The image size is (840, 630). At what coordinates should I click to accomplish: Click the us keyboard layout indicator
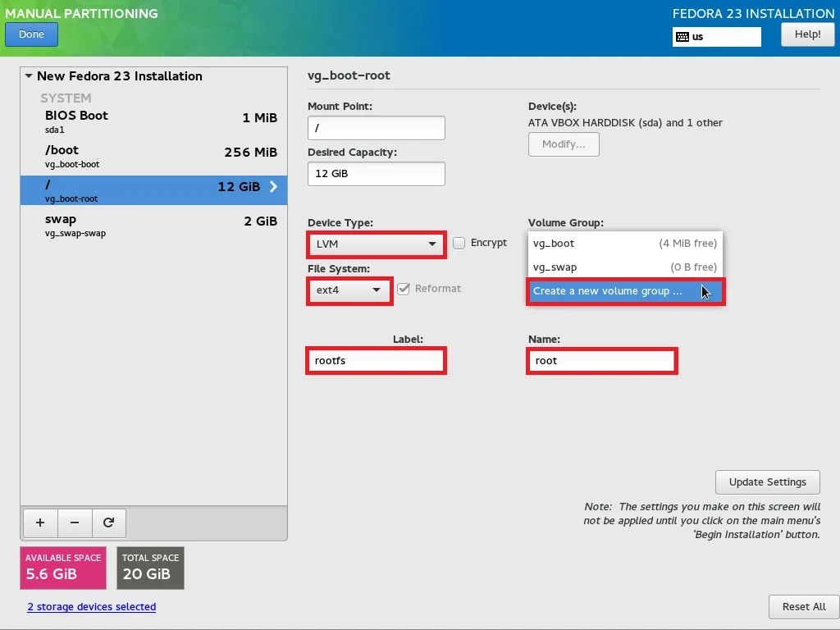click(x=716, y=37)
